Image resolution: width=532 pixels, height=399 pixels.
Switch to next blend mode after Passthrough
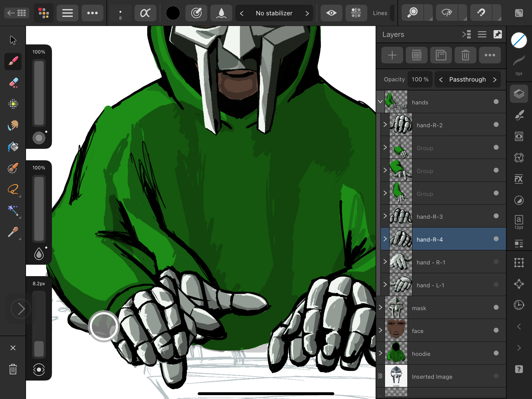(495, 79)
